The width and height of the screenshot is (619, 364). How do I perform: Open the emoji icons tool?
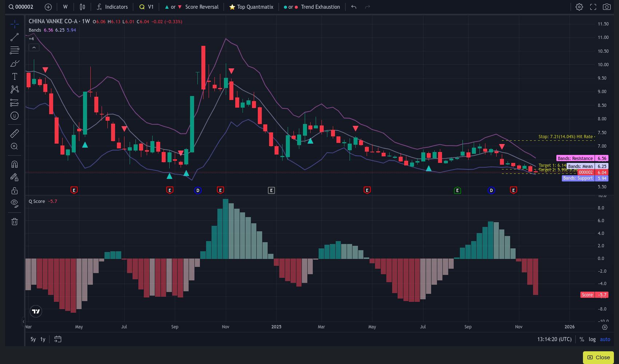tap(15, 116)
